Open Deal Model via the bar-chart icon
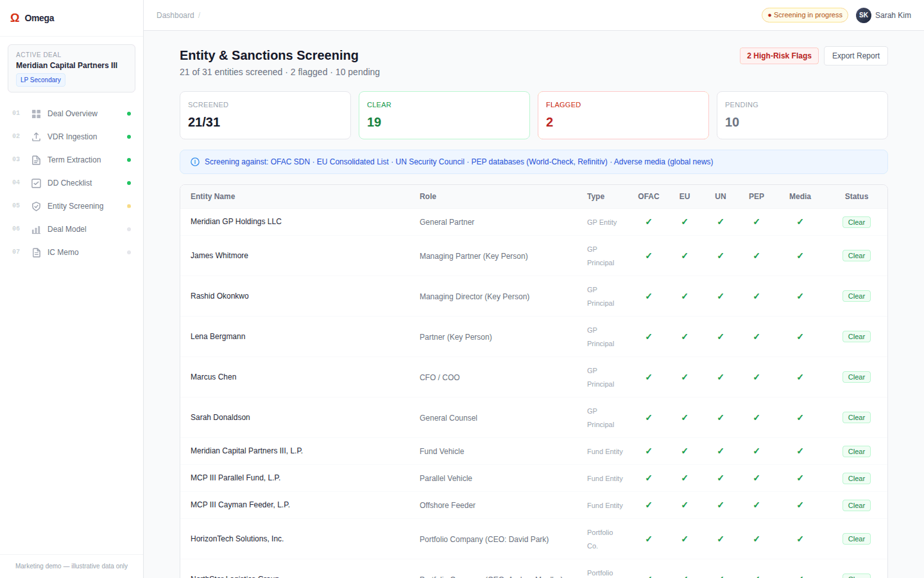 pos(37,229)
